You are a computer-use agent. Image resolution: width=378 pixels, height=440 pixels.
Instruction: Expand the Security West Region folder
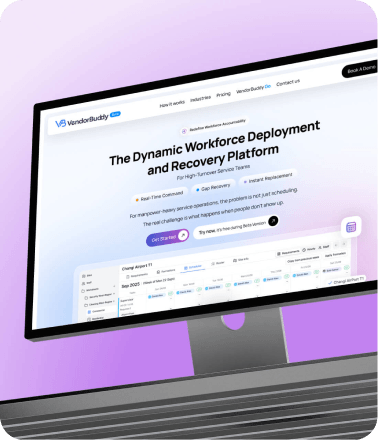pyautogui.click(x=99, y=296)
